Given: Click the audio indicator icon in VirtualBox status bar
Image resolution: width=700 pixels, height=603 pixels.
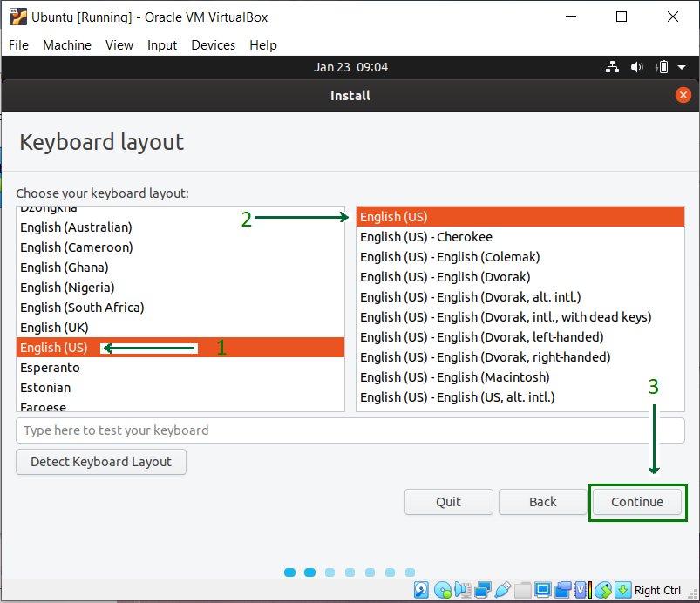Looking at the screenshot, I should pyautogui.click(x=463, y=590).
